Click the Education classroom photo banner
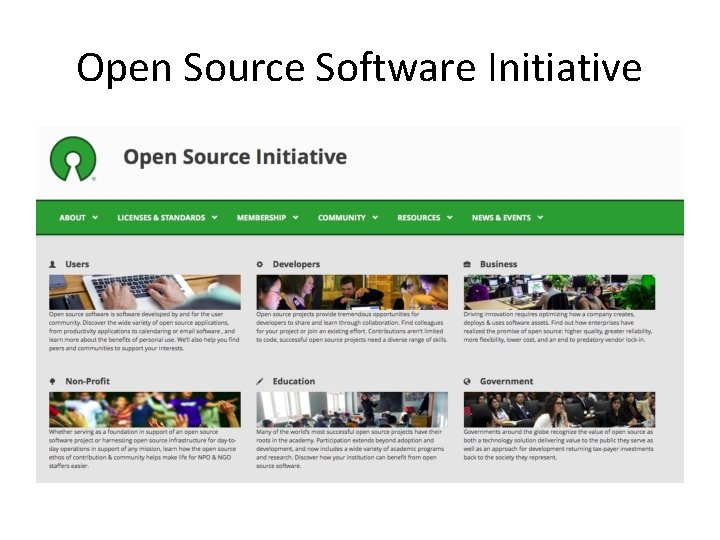Screen dimensions: 720x540 [x=352, y=410]
